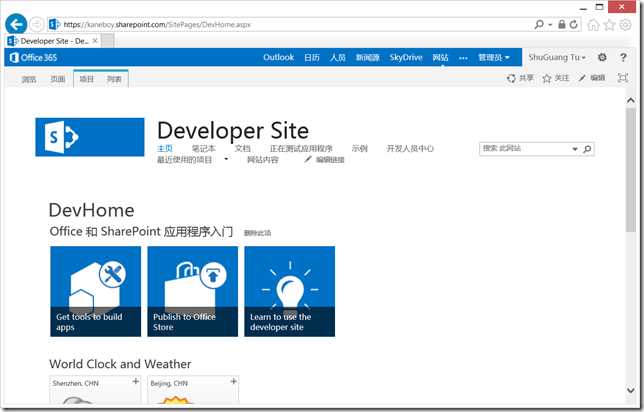Open a new blank browser tab
The image size is (644, 412).
click(x=108, y=41)
